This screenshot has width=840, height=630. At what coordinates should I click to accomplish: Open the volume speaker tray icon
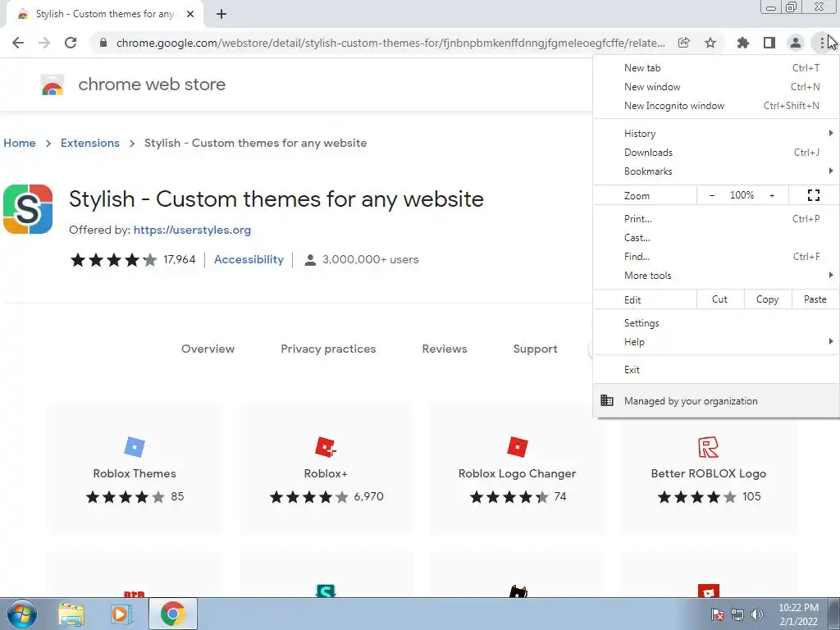point(757,614)
